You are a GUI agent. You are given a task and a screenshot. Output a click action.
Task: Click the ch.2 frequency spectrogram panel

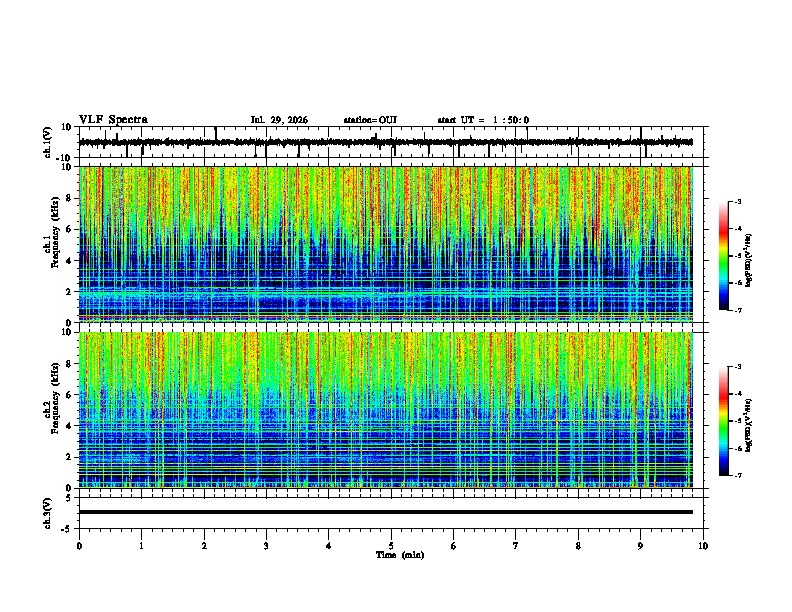391,410
